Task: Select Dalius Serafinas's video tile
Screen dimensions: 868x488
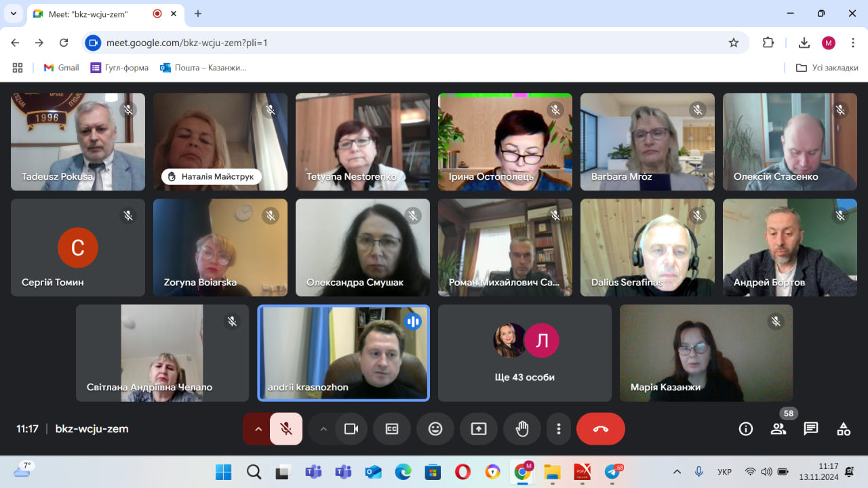Action: click(x=648, y=247)
